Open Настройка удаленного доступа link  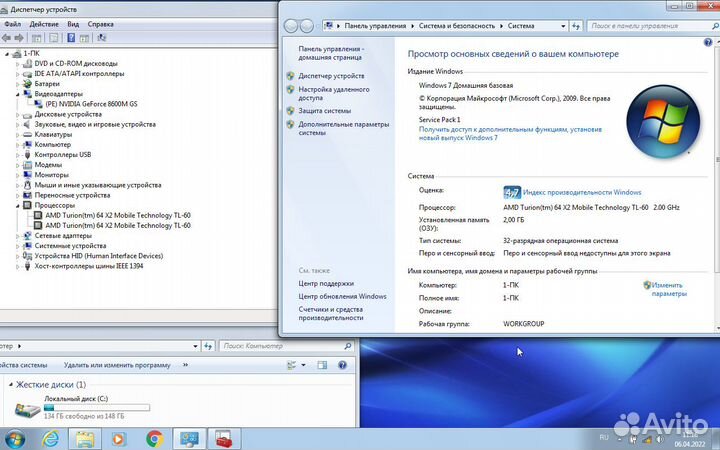click(x=334, y=94)
